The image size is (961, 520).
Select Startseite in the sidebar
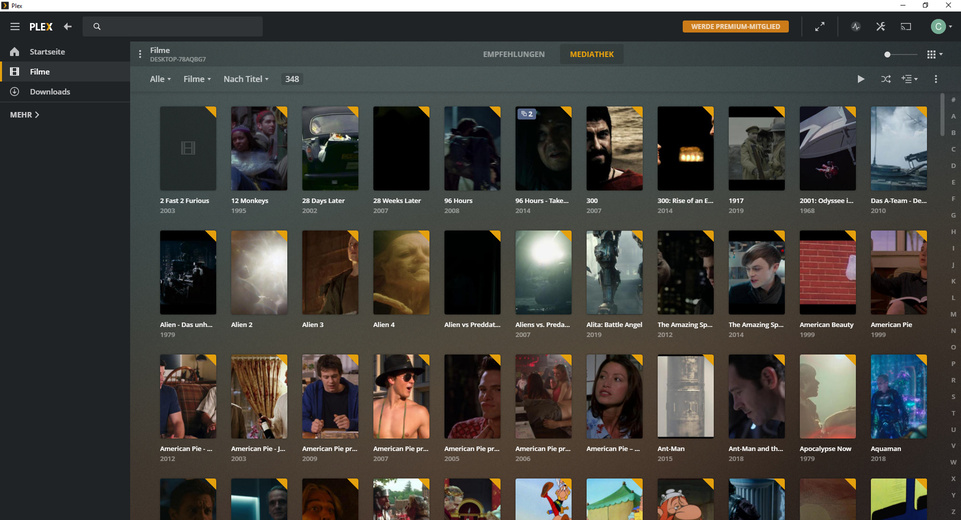click(65, 52)
